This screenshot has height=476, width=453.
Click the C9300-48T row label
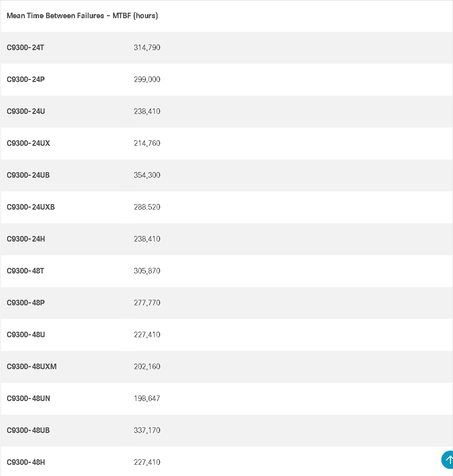(x=25, y=271)
